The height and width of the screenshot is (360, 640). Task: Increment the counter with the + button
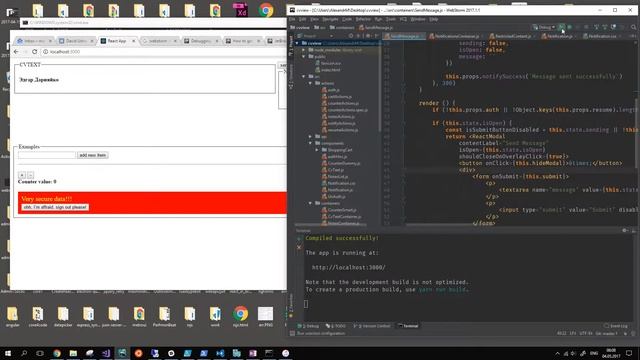pyautogui.click(x=22, y=175)
